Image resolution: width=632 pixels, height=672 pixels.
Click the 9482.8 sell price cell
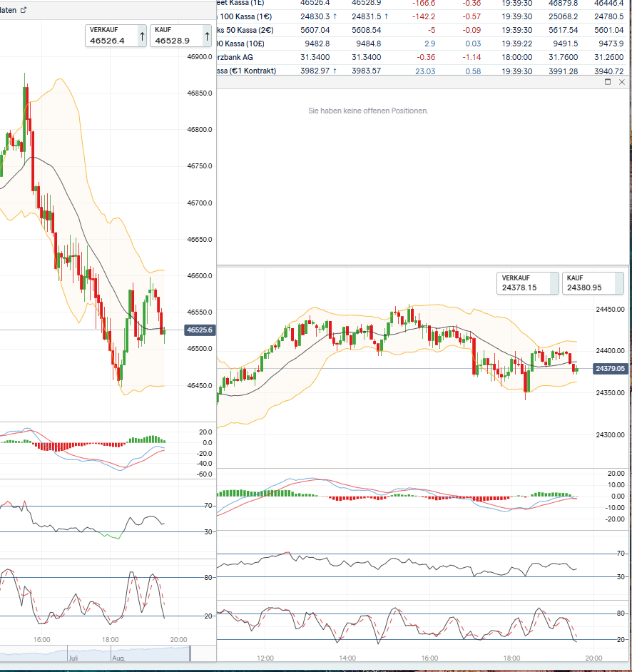(x=316, y=44)
